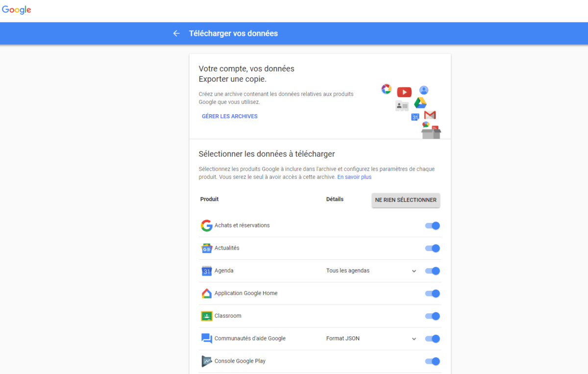Open GÉRER LES ARCHIVES link
This screenshot has height=374, width=588.
pyautogui.click(x=230, y=116)
